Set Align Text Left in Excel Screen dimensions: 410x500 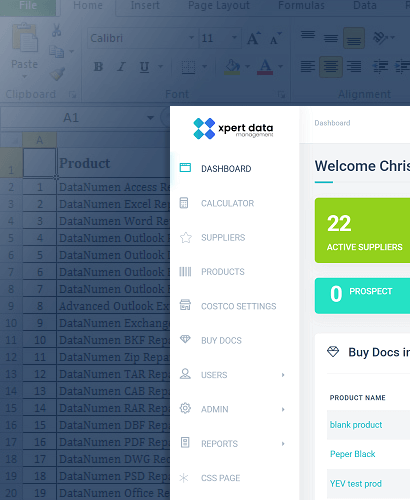(308, 67)
